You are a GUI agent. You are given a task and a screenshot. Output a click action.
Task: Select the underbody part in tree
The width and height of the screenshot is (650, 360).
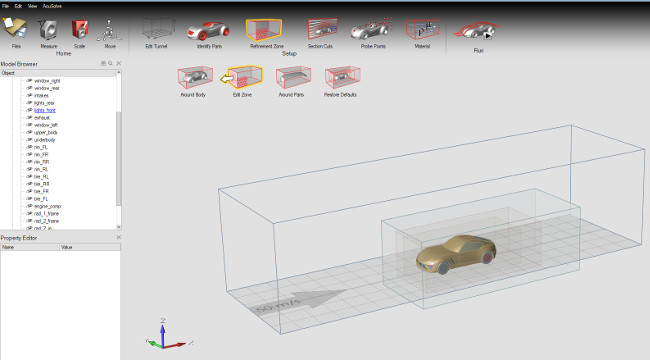[44, 140]
